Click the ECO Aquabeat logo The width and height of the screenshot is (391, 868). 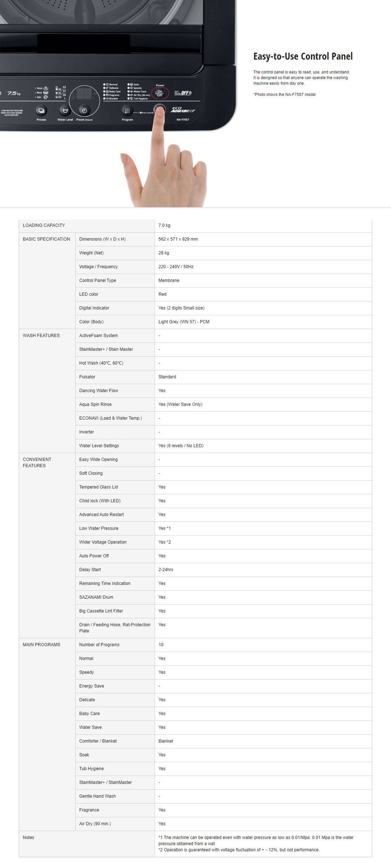tap(183, 110)
